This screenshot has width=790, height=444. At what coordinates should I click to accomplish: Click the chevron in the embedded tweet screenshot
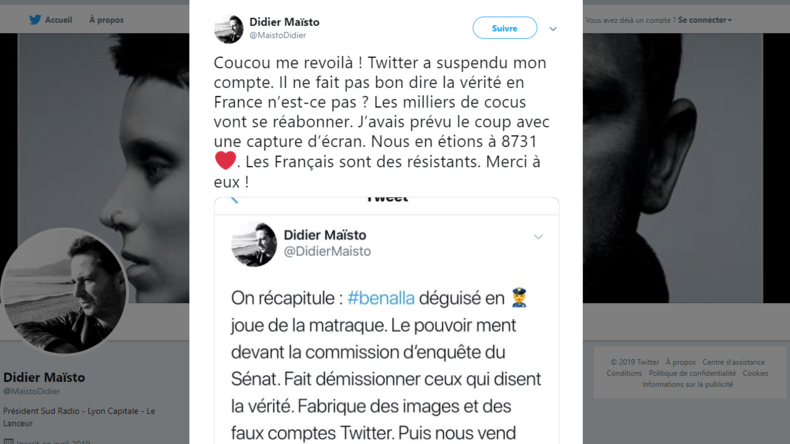[x=538, y=237]
